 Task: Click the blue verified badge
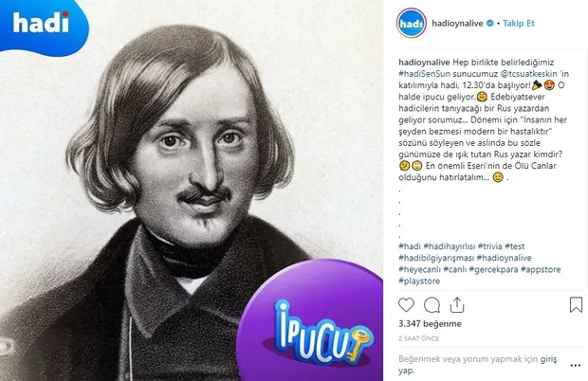(x=489, y=24)
